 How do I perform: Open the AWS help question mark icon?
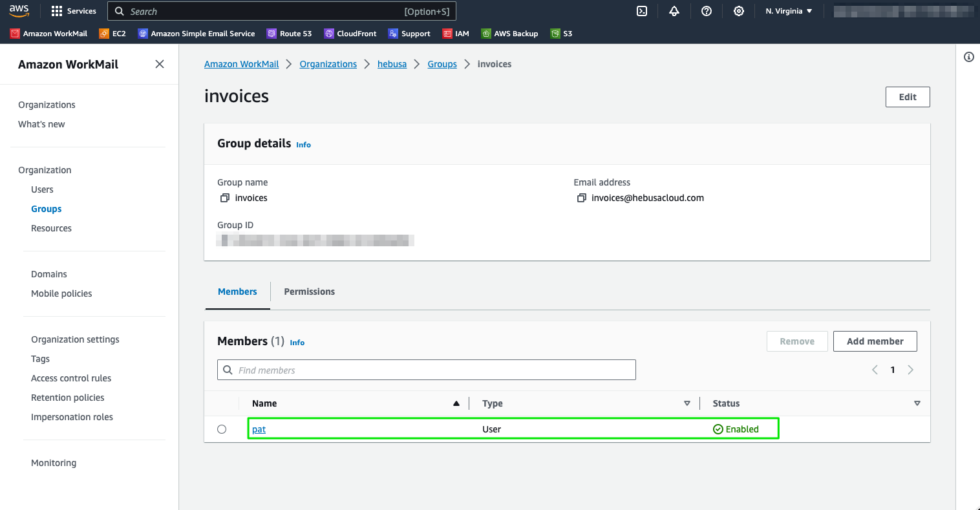click(707, 11)
